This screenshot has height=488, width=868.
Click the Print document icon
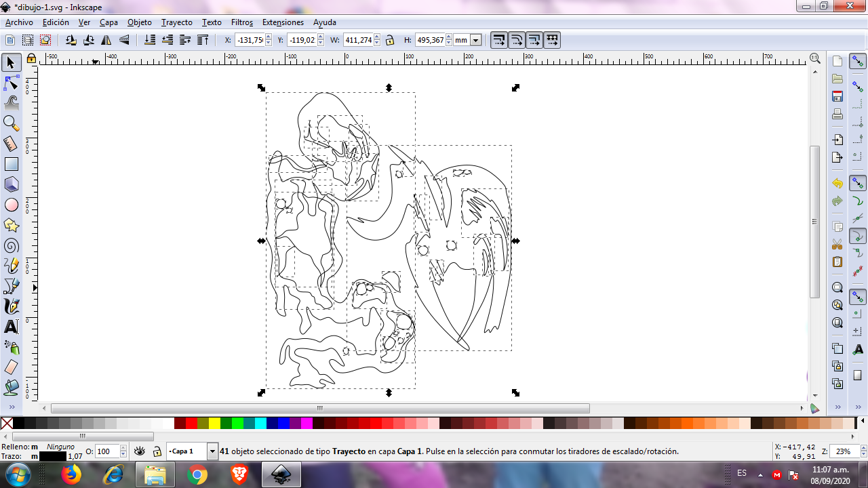(x=837, y=114)
